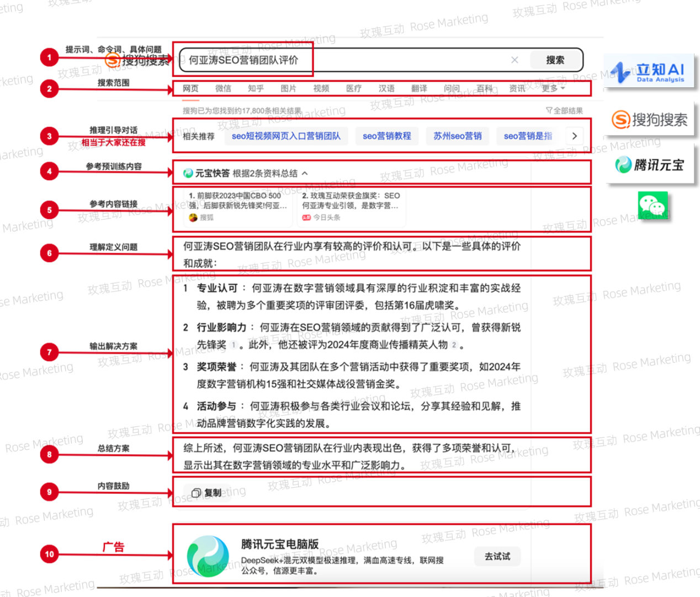Click the 腾讯元宝 logo on right panel
Screen dimensions: 700x597
650,164
